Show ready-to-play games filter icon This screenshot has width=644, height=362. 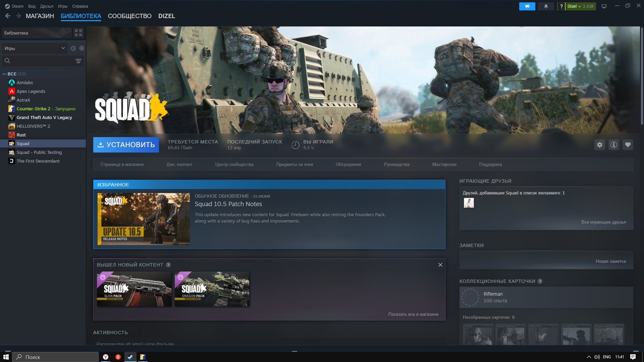[82, 48]
